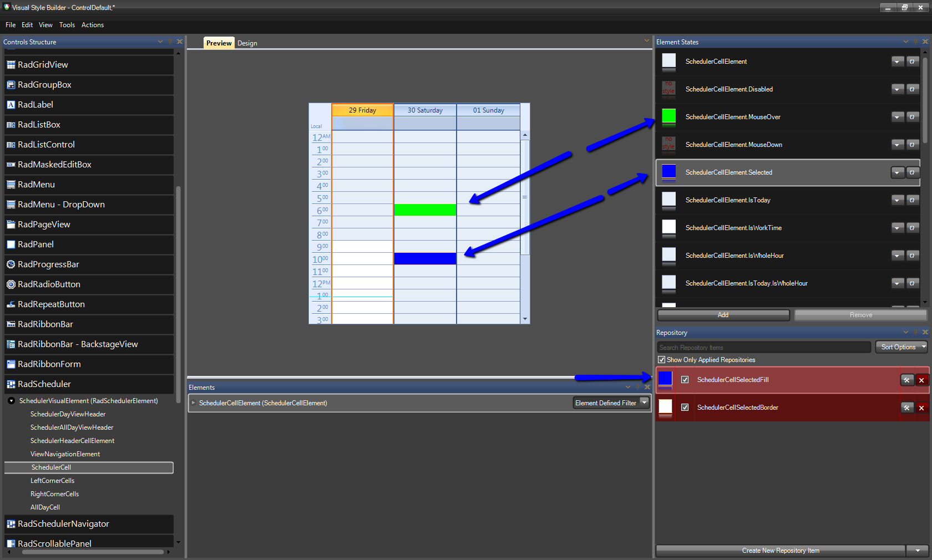
Task: Click the RadGroupBox control icon
Action: (x=11, y=85)
